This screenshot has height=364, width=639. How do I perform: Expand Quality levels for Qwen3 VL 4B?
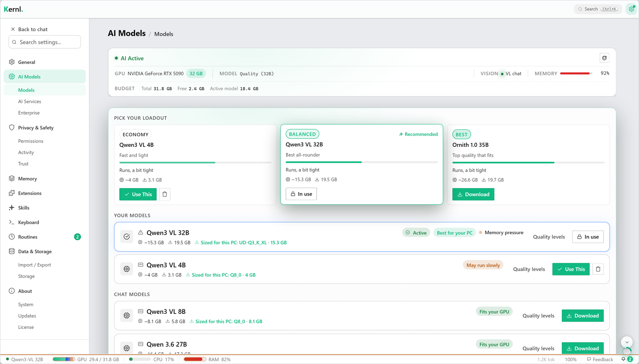click(x=529, y=269)
